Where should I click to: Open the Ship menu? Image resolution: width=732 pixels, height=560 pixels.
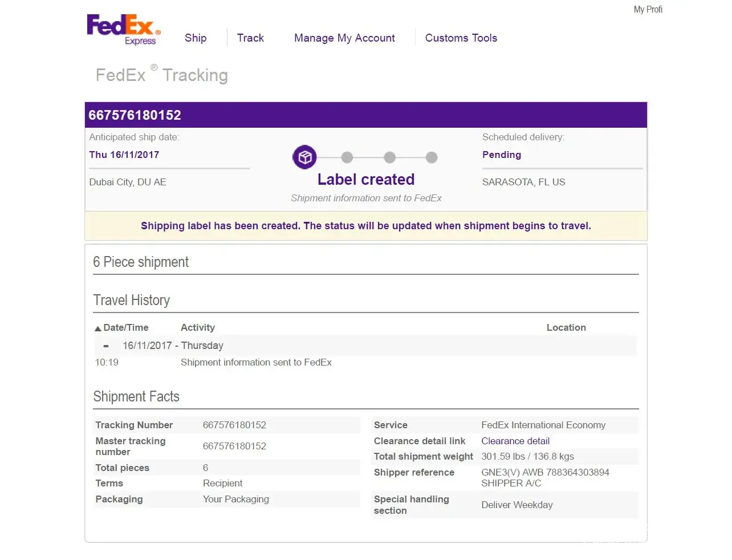[196, 38]
